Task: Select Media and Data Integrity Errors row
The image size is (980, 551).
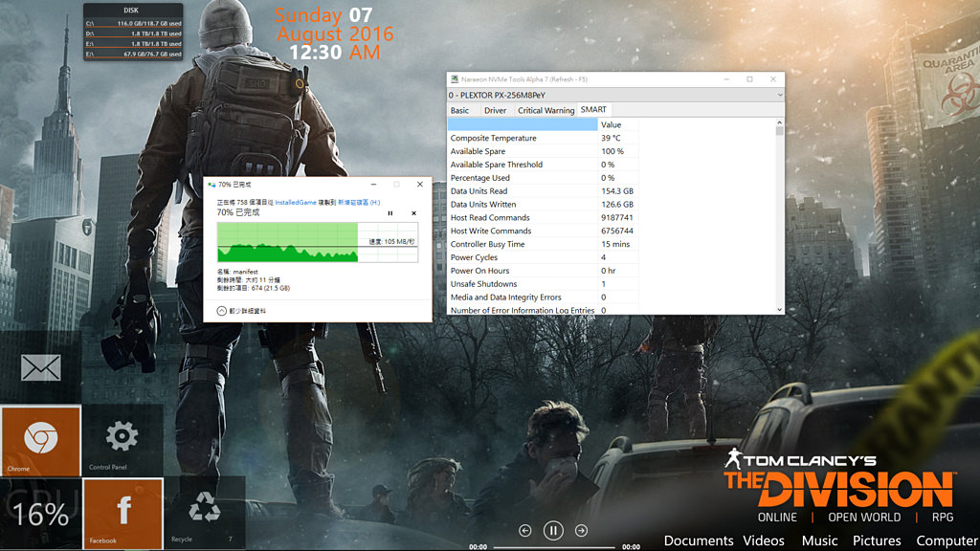Action: 543,298
